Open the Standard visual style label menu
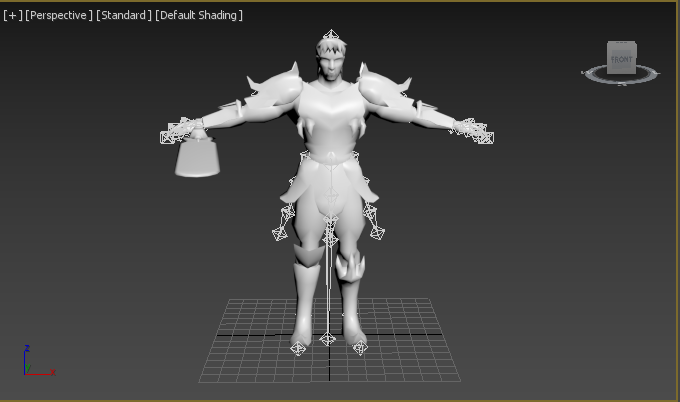 (x=124, y=15)
